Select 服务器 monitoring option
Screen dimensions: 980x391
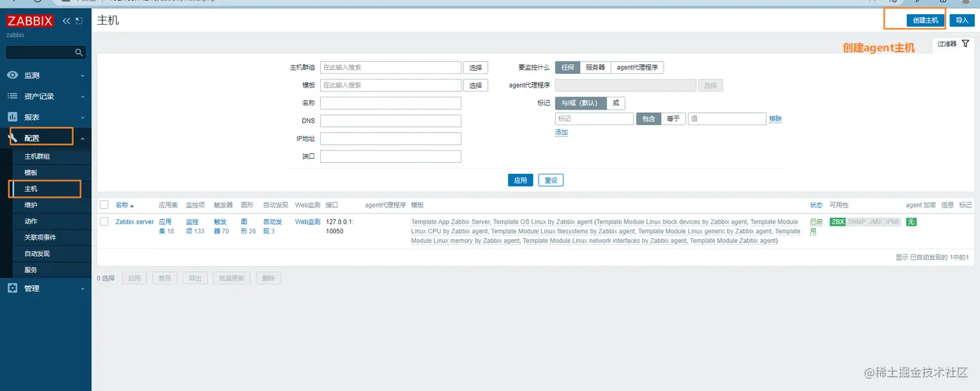coord(595,67)
